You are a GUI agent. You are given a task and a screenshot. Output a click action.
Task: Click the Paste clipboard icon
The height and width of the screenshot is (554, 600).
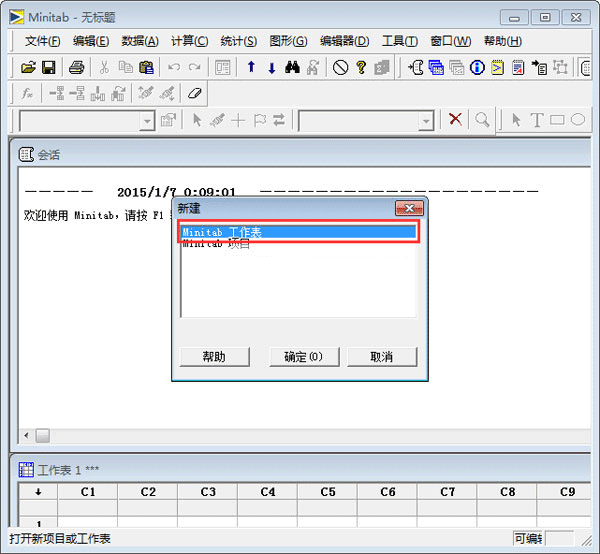pyautogui.click(x=146, y=68)
